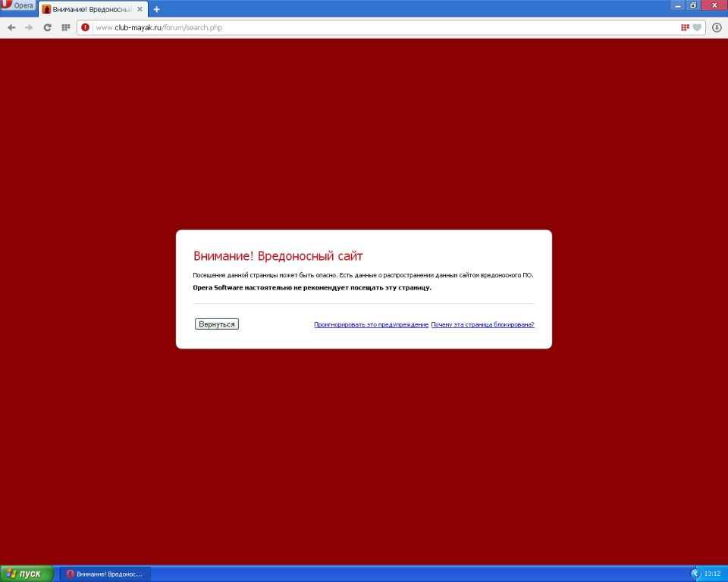728x582 pixels.
Task: Open the Windows пуск start menu
Action: coord(27,574)
